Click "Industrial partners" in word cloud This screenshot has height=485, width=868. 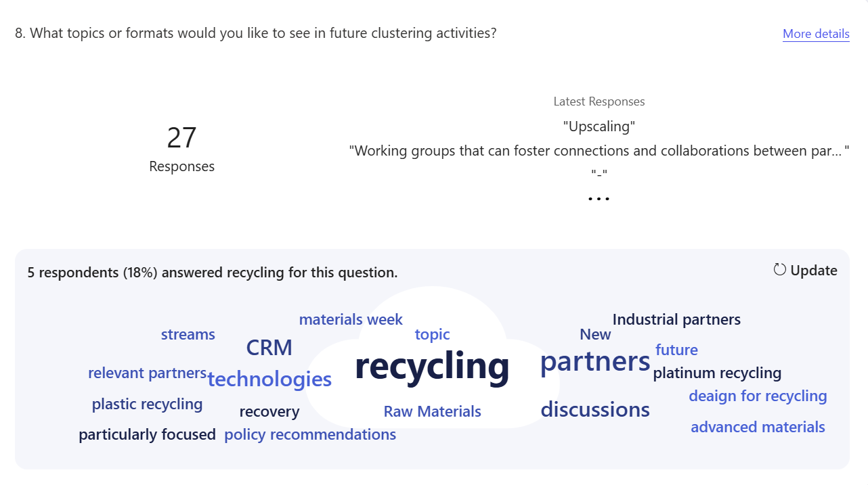point(676,319)
